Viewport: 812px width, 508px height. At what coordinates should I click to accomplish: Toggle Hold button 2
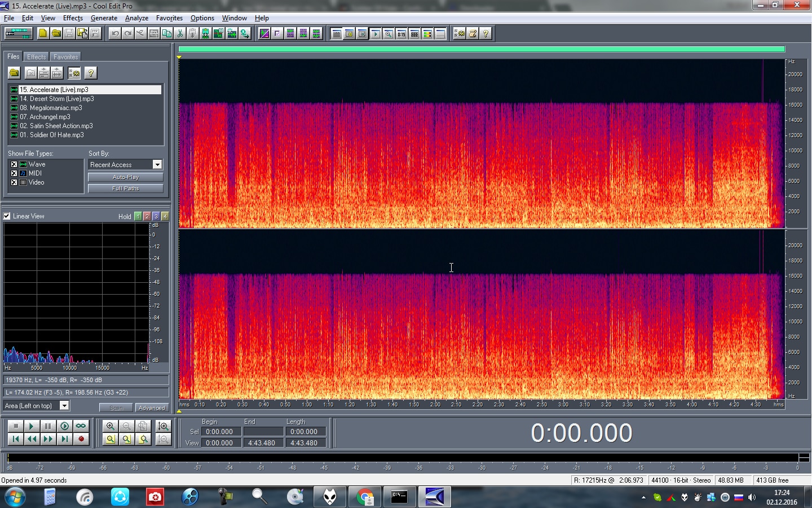[x=147, y=216]
